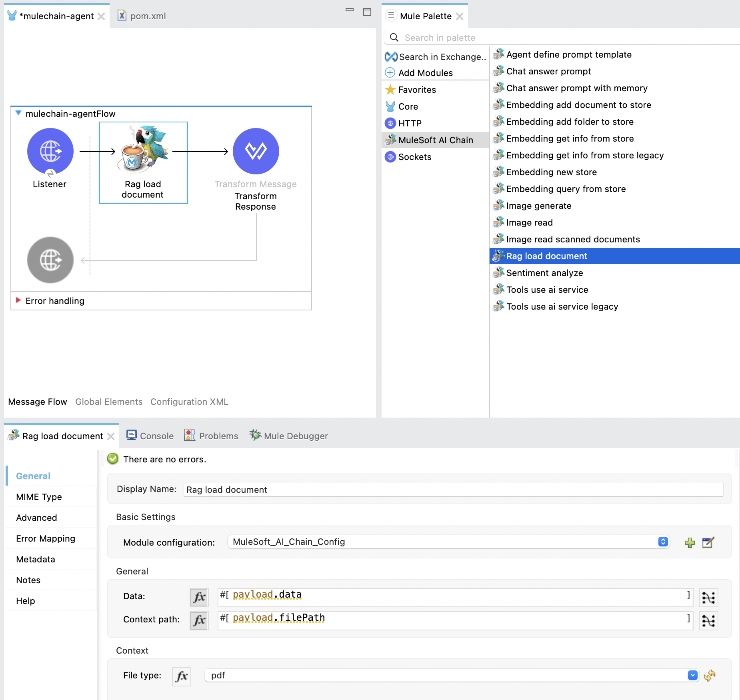
Task: Expand the Error handling section
Action: (x=18, y=300)
